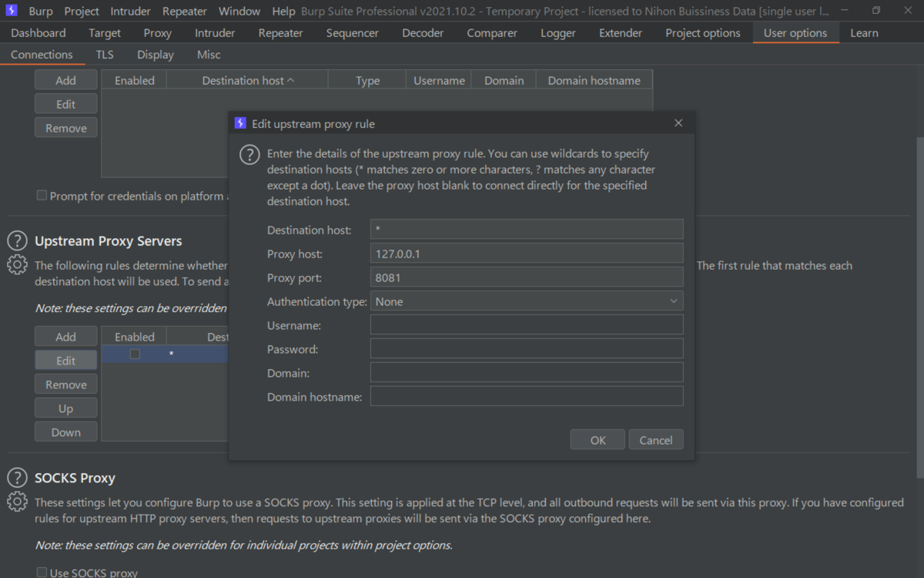Sort by the Destination host column header
The image size is (924, 578).
tap(247, 80)
